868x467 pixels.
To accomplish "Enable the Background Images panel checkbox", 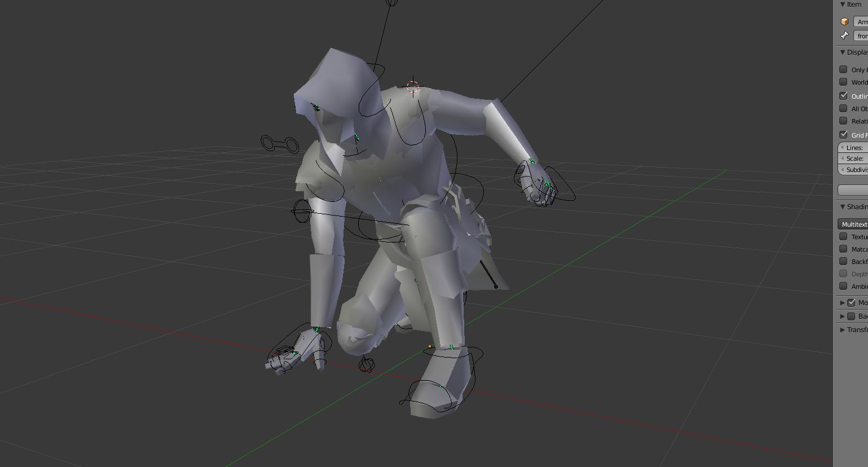I will [852, 316].
